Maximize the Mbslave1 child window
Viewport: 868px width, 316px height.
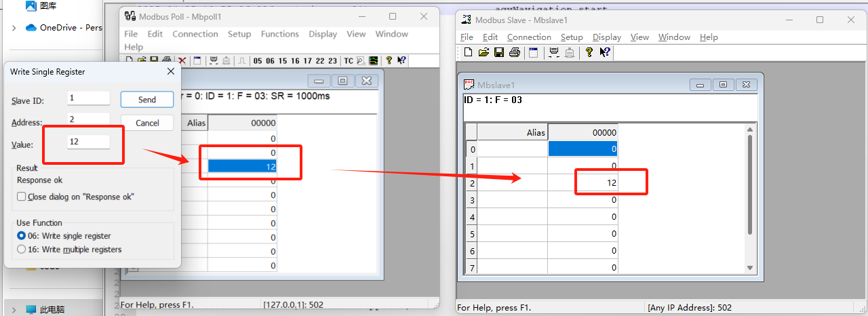pyautogui.click(x=724, y=85)
